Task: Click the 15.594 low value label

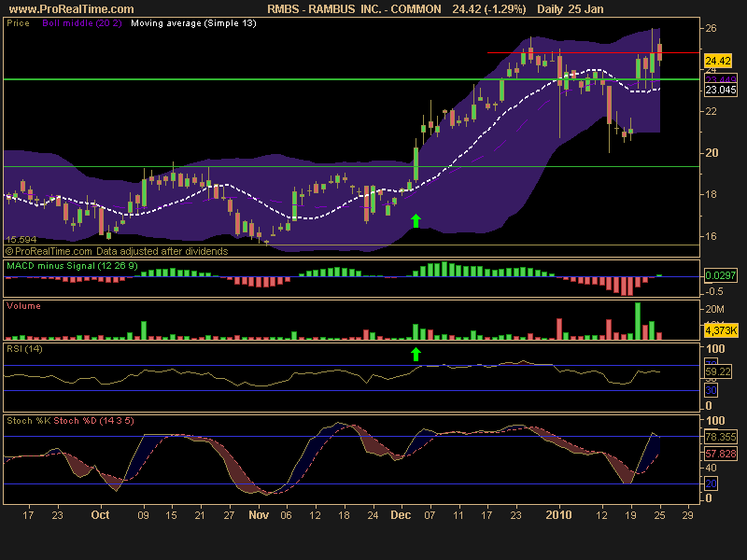Action: (x=21, y=240)
